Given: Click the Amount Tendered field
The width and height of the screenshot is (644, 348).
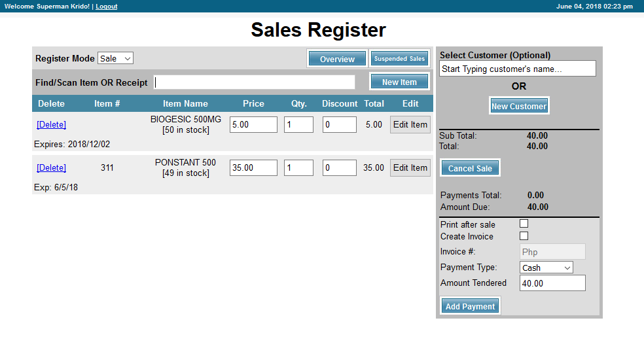Looking at the screenshot, I should (x=552, y=283).
